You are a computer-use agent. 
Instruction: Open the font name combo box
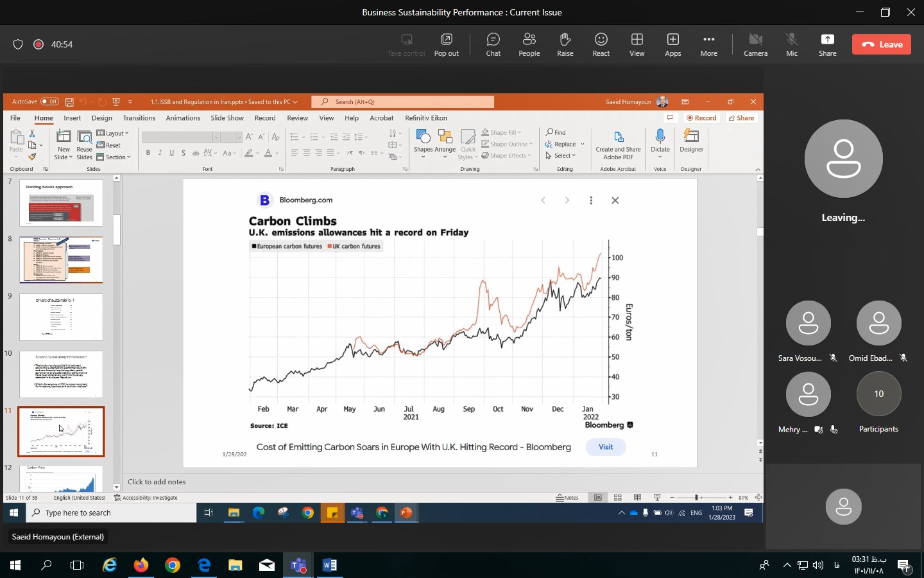tap(180, 137)
